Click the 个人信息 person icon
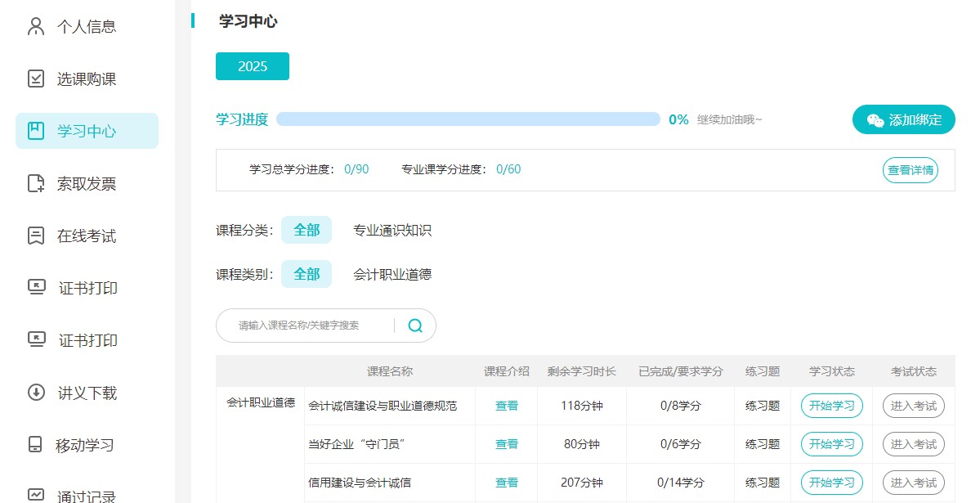 pyautogui.click(x=36, y=26)
